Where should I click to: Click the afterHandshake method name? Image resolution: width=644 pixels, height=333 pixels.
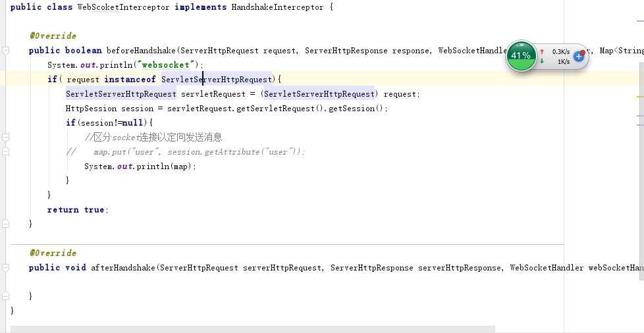123,268
